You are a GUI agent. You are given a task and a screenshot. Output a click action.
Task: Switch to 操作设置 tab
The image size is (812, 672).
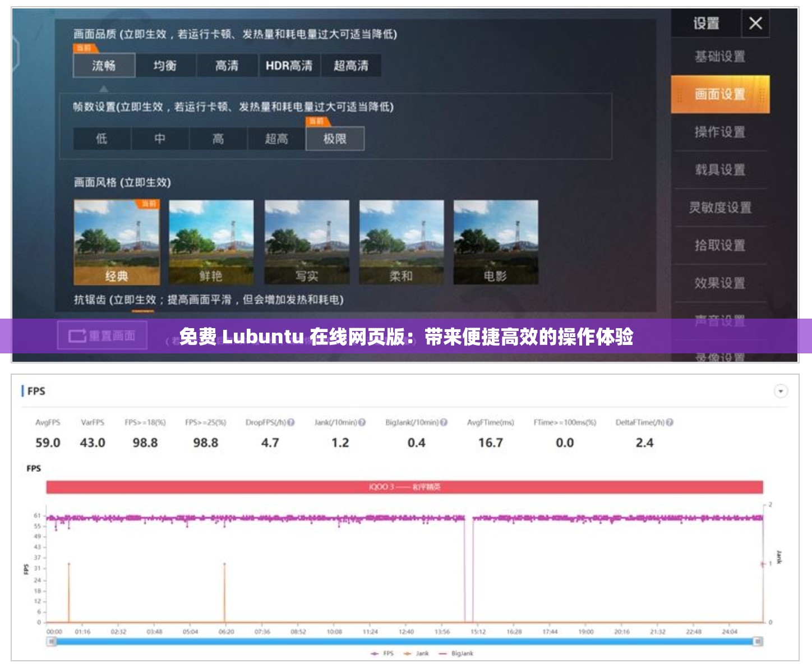[720, 132]
